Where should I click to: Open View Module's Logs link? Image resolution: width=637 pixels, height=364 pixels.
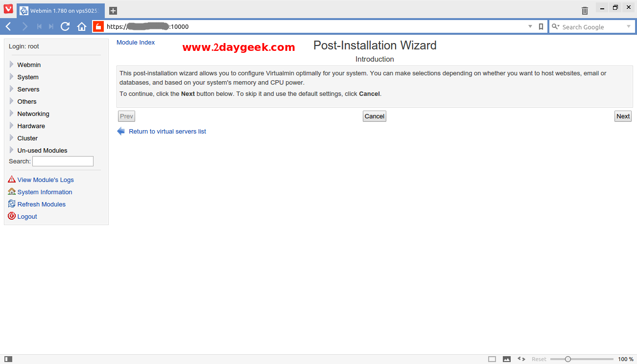tap(46, 180)
